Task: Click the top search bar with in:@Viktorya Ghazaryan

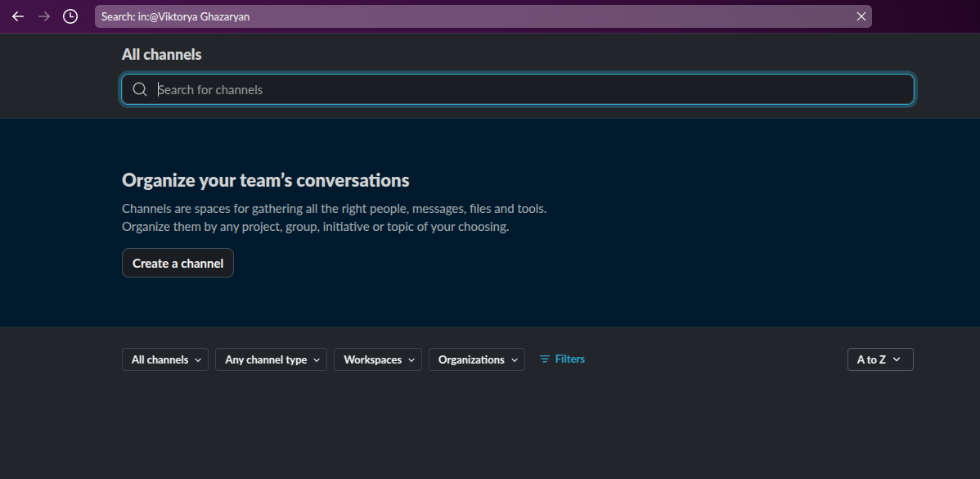Action: (x=474, y=16)
